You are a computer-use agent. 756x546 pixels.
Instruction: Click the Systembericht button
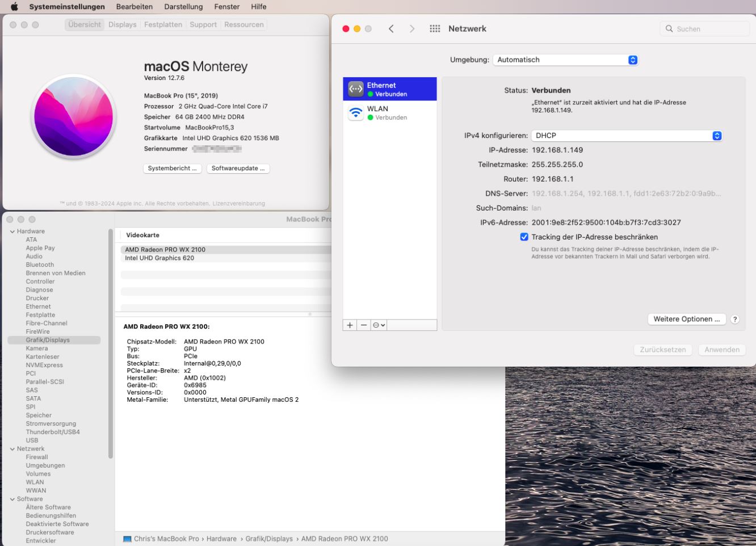[173, 169]
